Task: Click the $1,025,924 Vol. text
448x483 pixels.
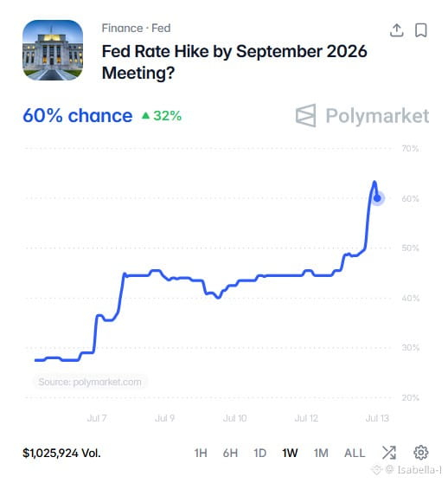Action: 61,453
